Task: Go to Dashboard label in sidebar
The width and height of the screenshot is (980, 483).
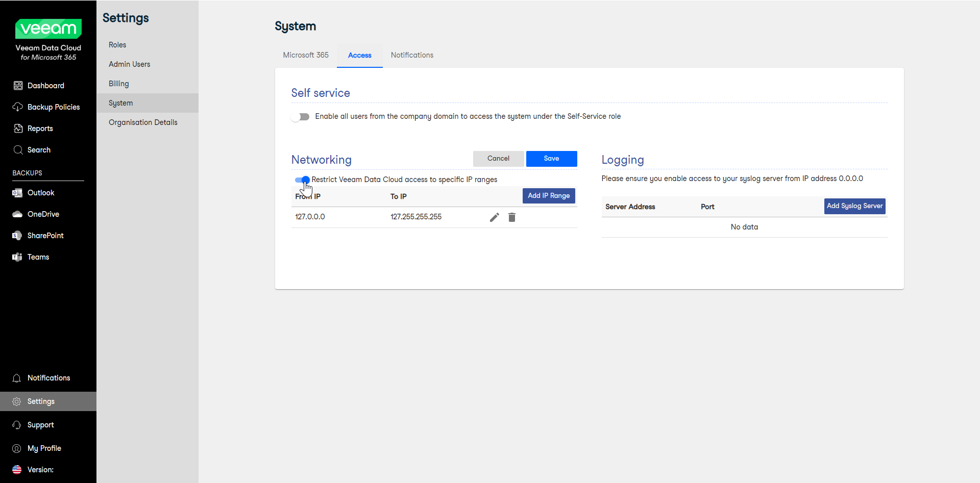Action: point(46,86)
